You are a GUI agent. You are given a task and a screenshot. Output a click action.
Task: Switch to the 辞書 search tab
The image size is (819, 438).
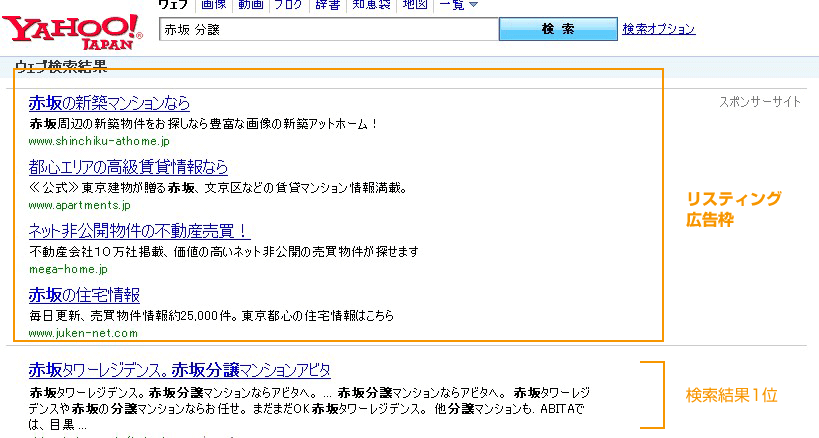[x=327, y=5]
